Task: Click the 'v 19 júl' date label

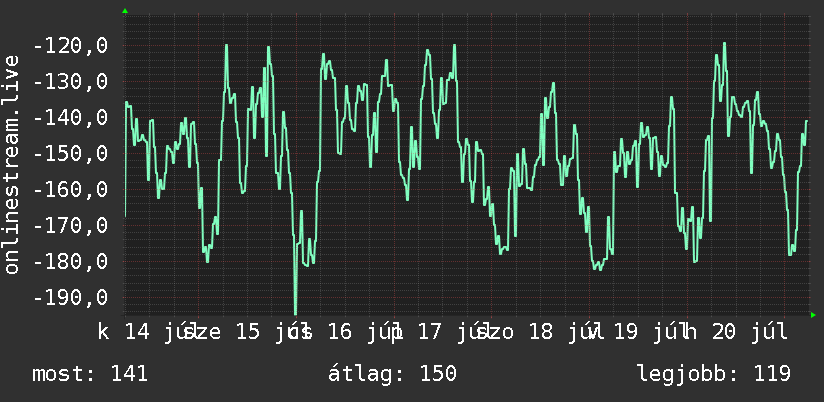Action: [x=637, y=333]
